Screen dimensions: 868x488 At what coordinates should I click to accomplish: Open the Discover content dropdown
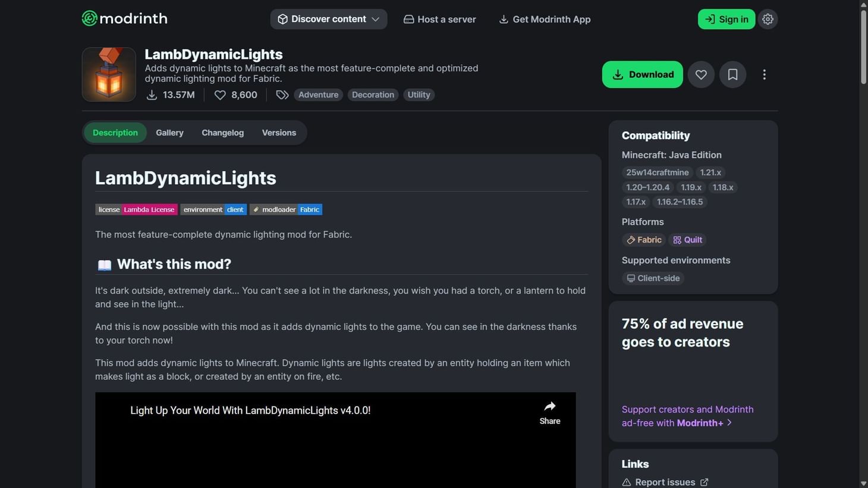tap(328, 18)
